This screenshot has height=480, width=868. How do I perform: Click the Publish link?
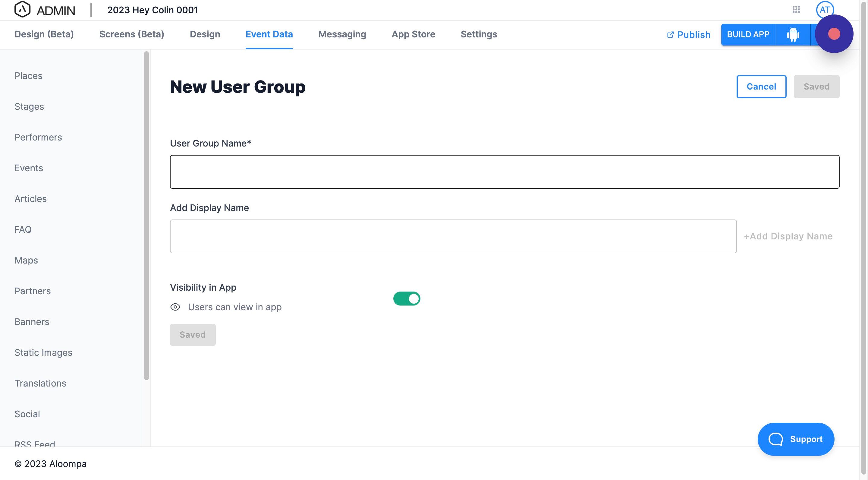pyautogui.click(x=688, y=35)
